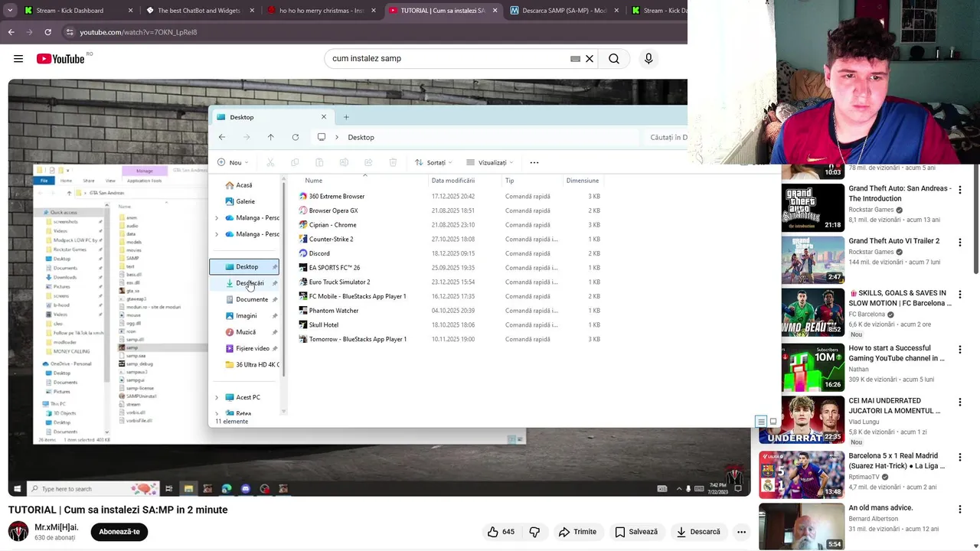Go back in the browser
Viewport: 980px width, 551px height.
(11, 32)
